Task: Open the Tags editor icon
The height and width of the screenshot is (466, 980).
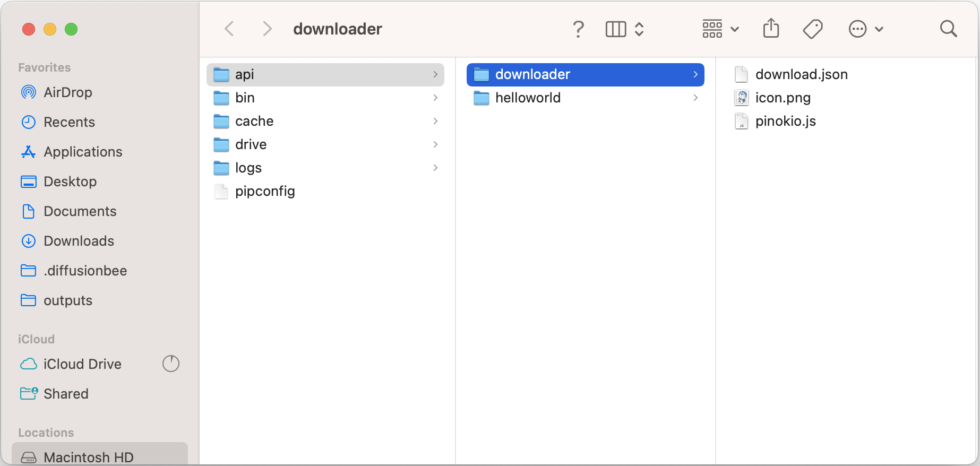Action: pos(812,29)
